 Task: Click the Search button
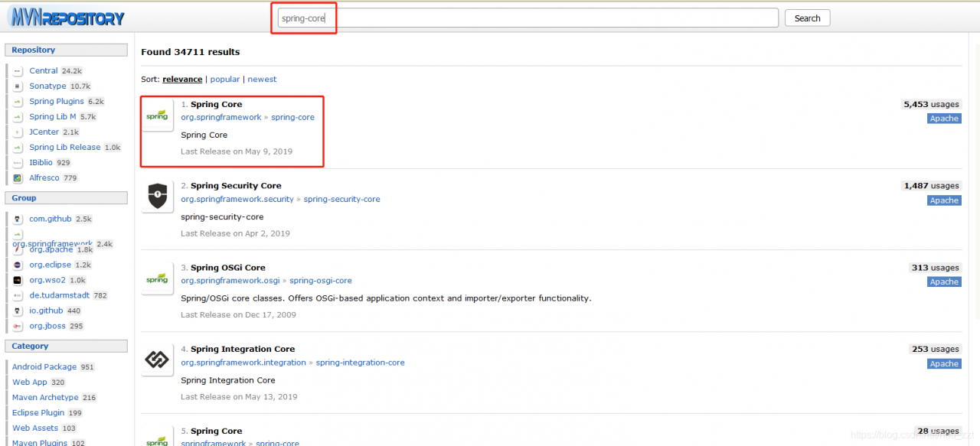tap(807, 18)
